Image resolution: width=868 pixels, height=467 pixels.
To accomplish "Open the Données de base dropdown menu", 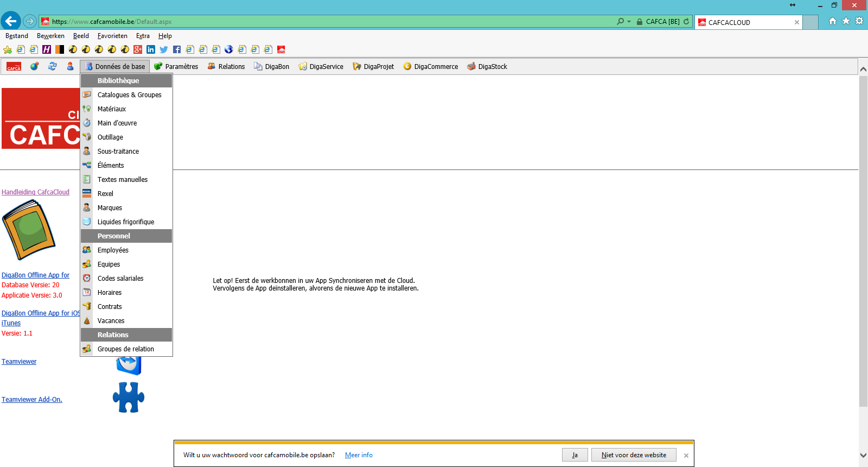I will pyautogui.click(x=115, y=67).
